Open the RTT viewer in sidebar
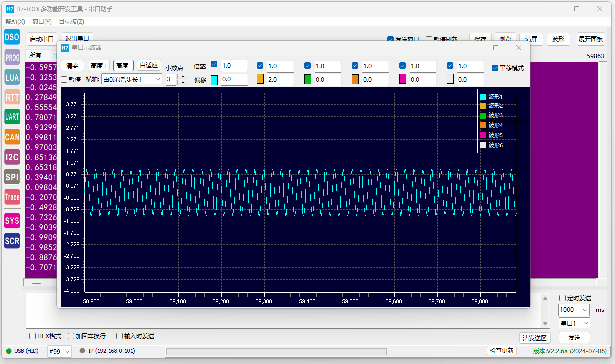 pos(12,97)
